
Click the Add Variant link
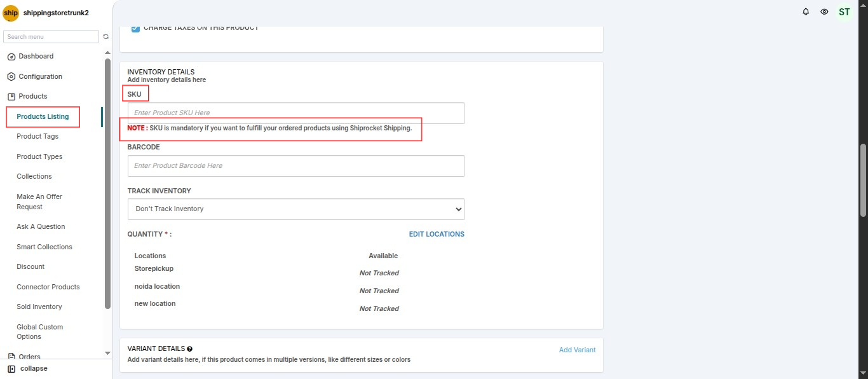pos(577,350)
